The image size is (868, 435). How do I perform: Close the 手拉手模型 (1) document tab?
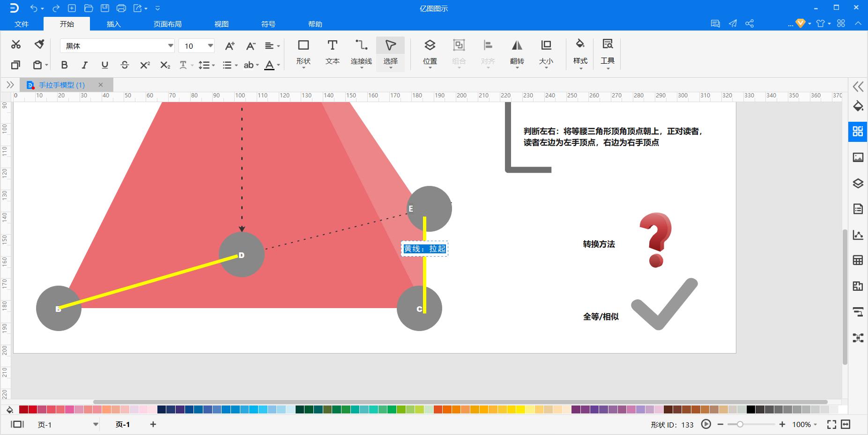coord(100,85)
